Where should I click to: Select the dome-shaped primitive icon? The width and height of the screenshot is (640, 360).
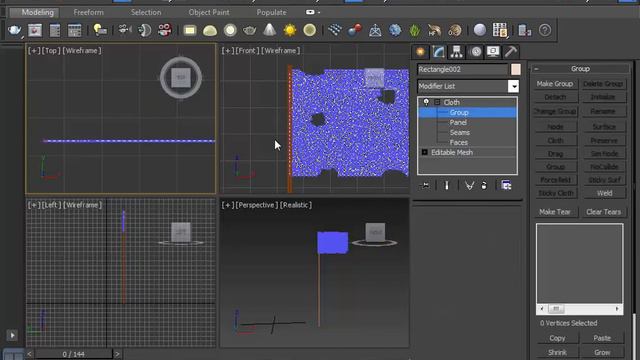click(210, 31)
